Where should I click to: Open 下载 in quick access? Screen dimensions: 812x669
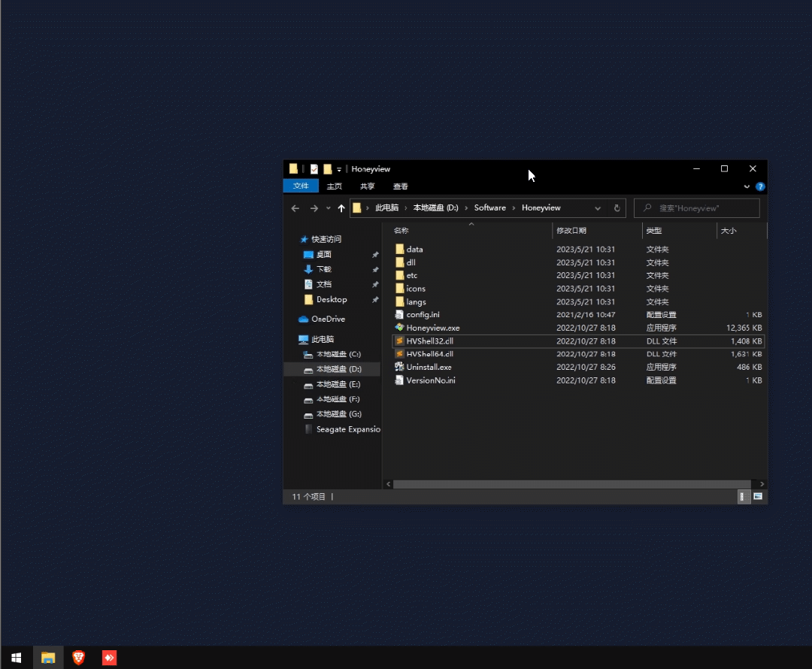point(324,269)
